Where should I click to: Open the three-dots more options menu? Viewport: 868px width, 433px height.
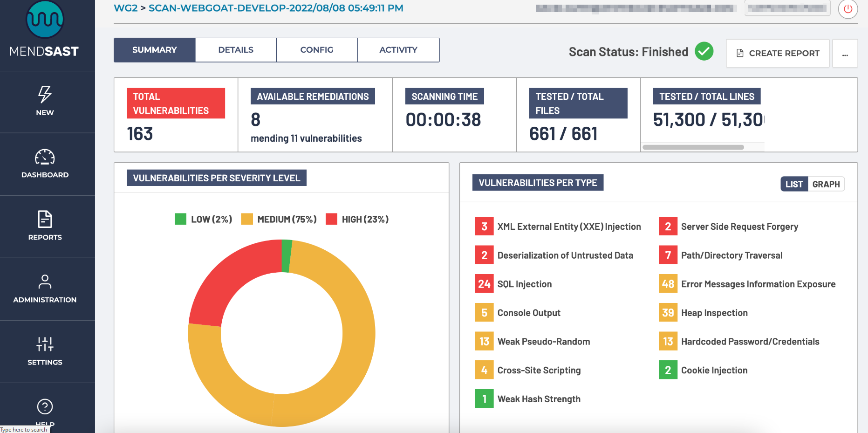point(845,54)
